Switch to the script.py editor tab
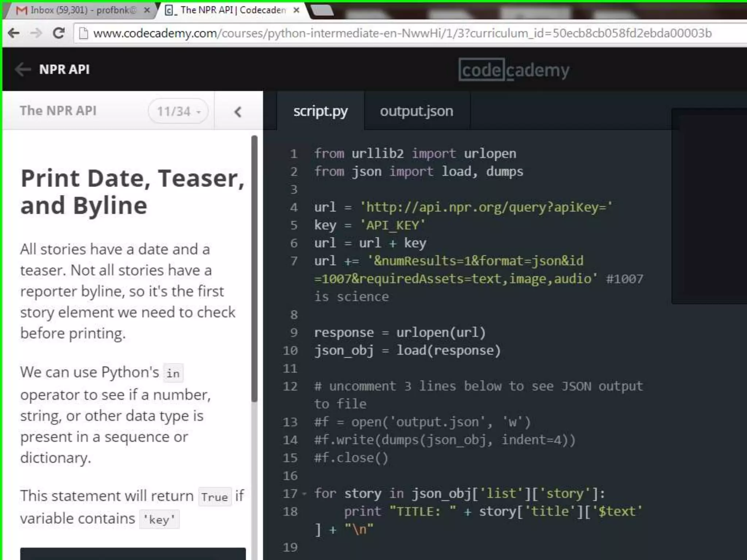 [x=321, y=111]
